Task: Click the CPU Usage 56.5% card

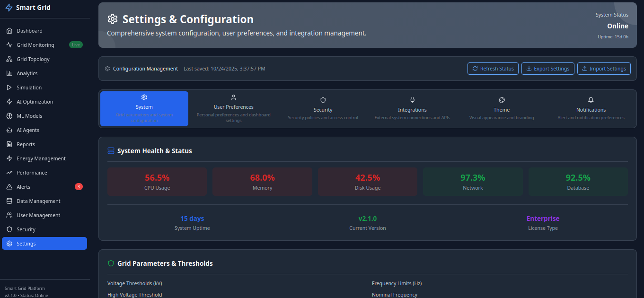Action: 157,182
